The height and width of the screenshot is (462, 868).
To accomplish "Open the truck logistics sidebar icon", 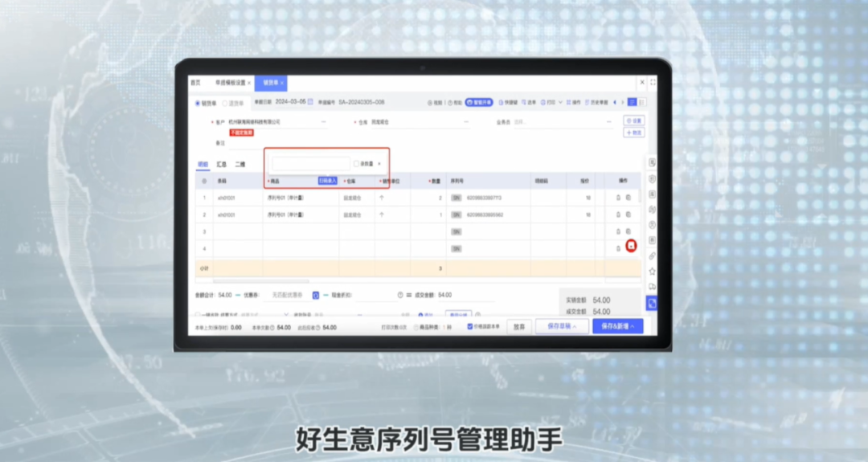I will tap(652, 287).
